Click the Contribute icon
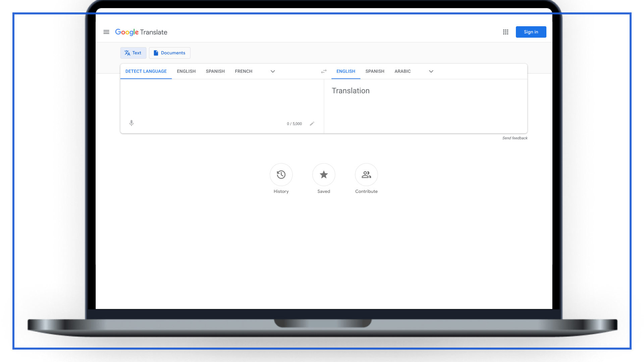 (366, 174)
